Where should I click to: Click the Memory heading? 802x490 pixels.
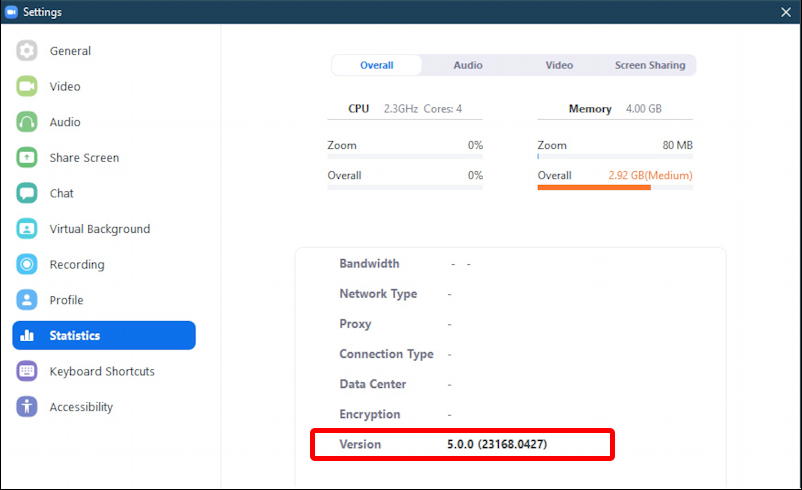click(590, 108)
